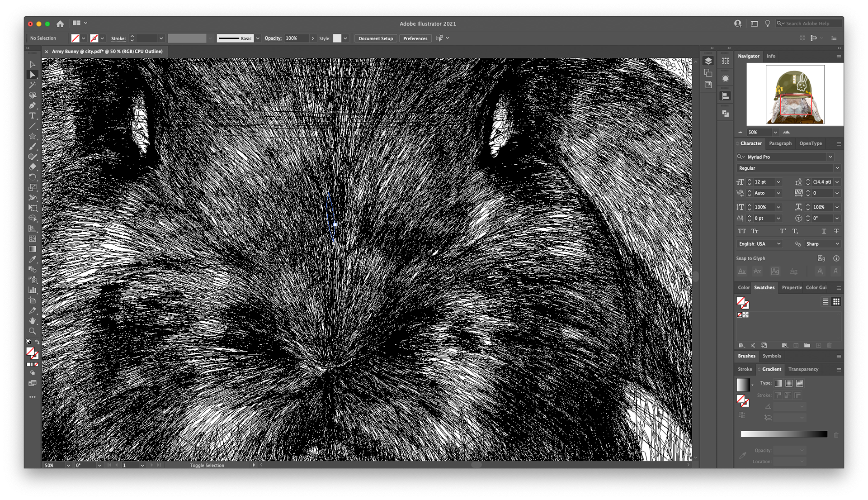Switch to the Paragraph tab
The height and width of the screenshot is (500, 868).
click(x=780, y=143)
